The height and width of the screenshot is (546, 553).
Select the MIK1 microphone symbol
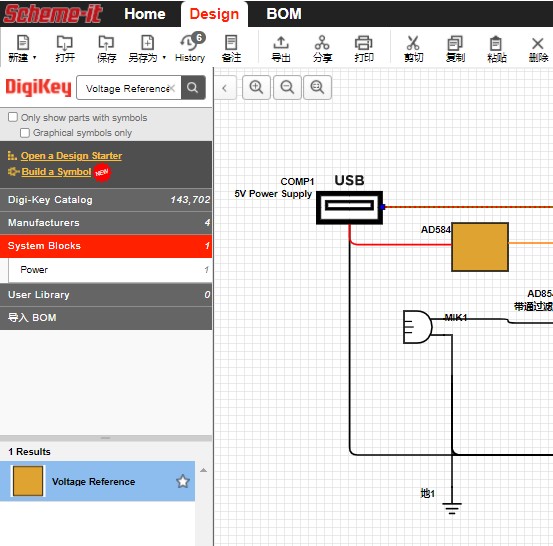click(x=418, y=327)
